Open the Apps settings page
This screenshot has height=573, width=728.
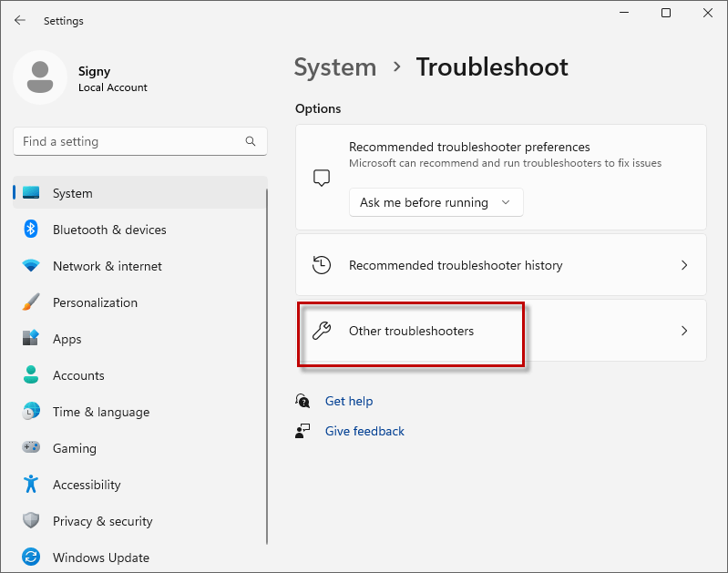click(x=140, y=339)
